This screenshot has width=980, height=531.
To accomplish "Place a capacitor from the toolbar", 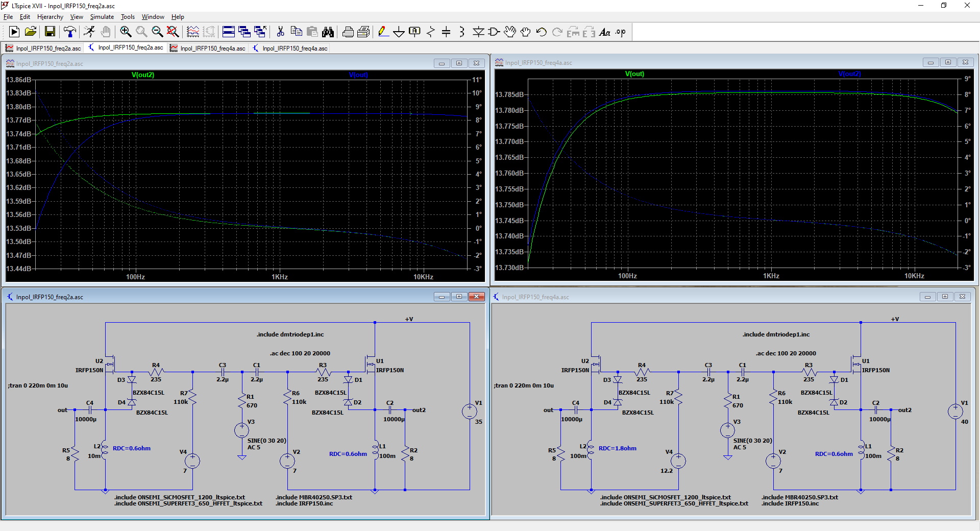I will [x=446, y=32].
